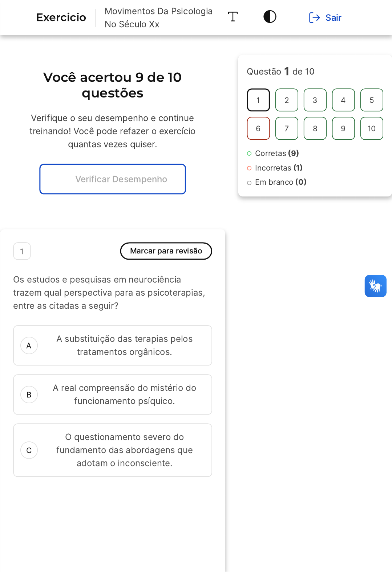Navigate to question 5
392x572 pixels.
point(372,100)
